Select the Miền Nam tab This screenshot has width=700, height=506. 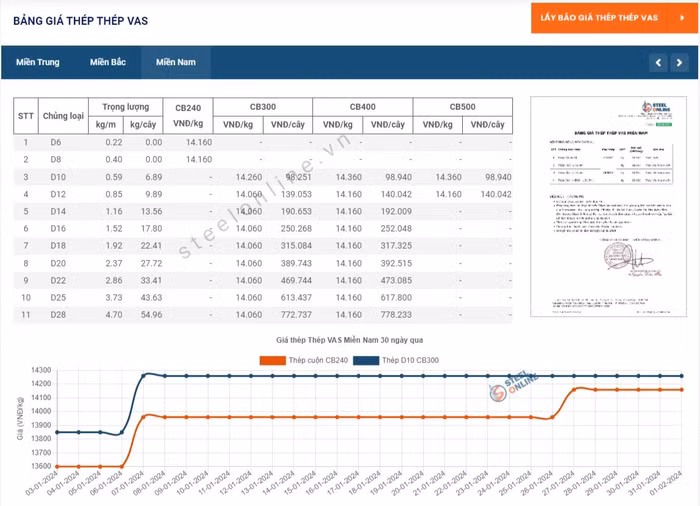tap(175, 62)
